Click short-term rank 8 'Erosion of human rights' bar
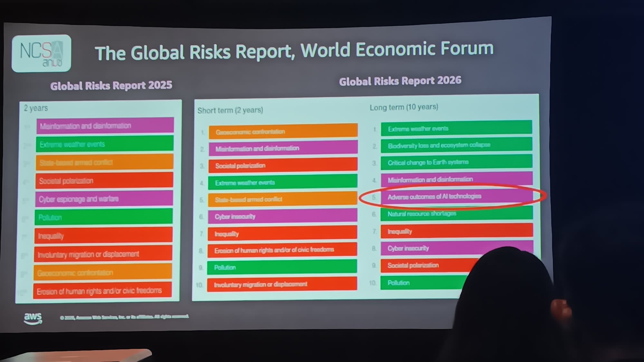This screenshot has width=644, height=362. [282, 250]
